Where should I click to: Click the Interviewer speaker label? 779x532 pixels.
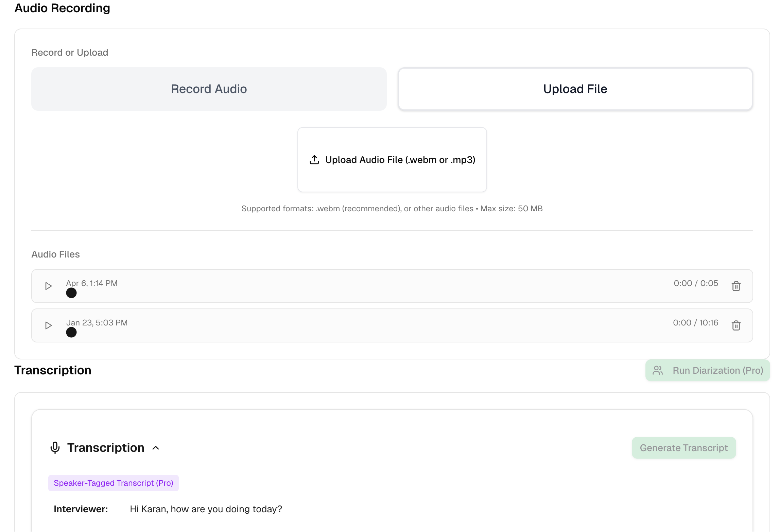click(81, 509)
